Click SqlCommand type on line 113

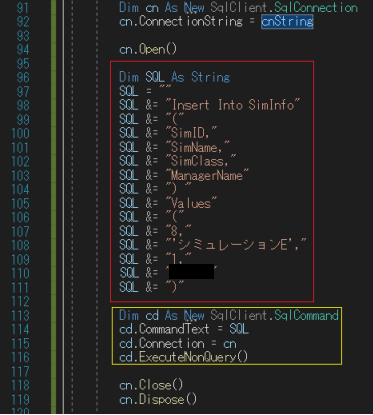306,315
